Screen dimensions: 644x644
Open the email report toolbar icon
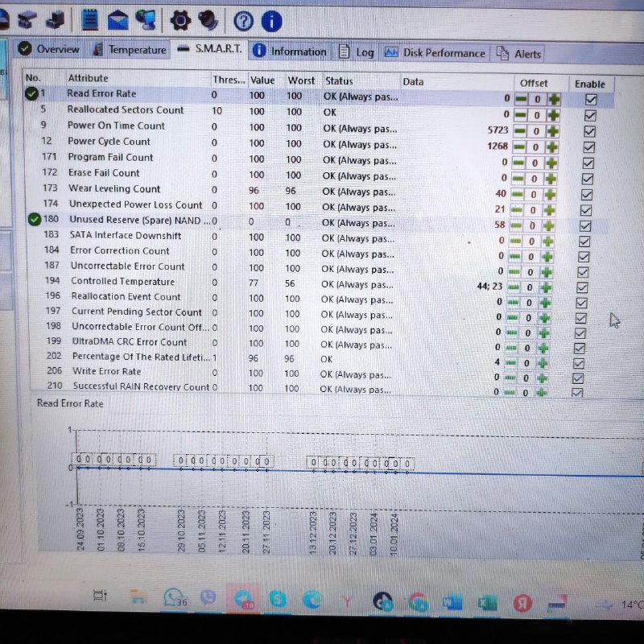[x=119, y=19]
